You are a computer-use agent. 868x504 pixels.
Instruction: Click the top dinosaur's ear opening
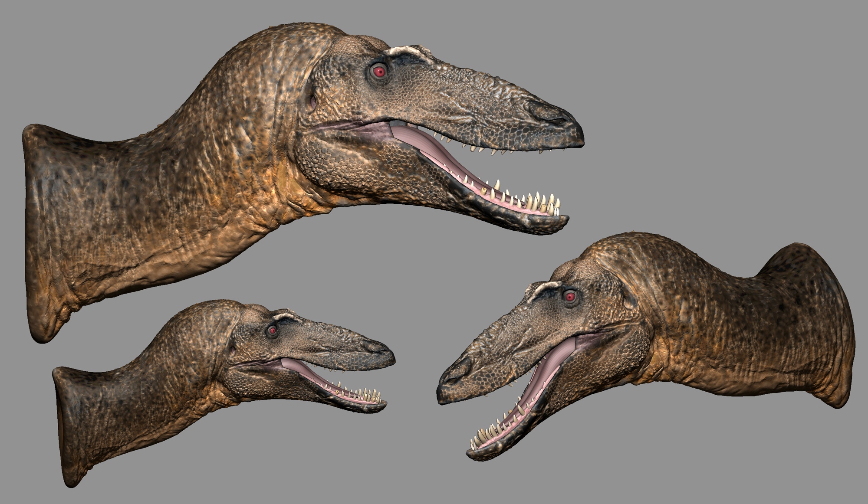pyautogui.click(x=313, y=102)
